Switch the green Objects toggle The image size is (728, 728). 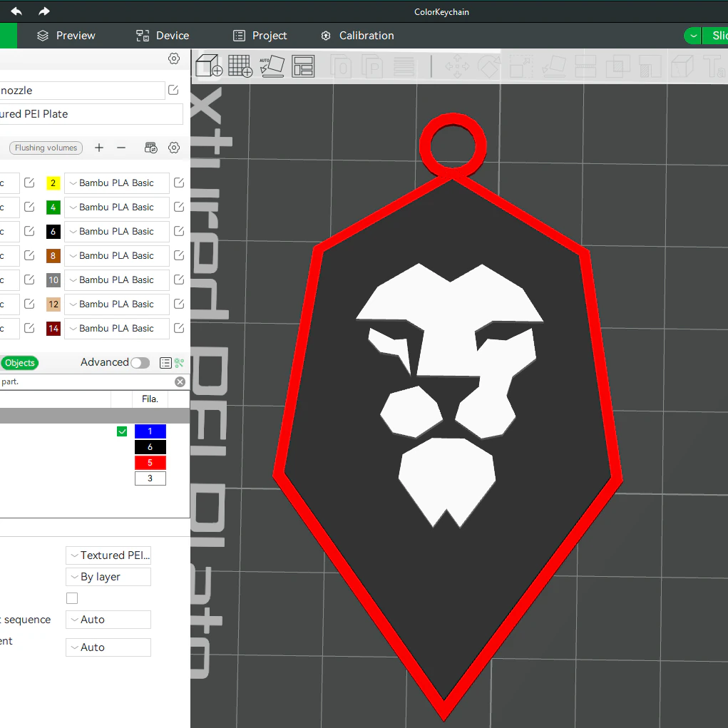pyautogui.click(x=19, y=363)
